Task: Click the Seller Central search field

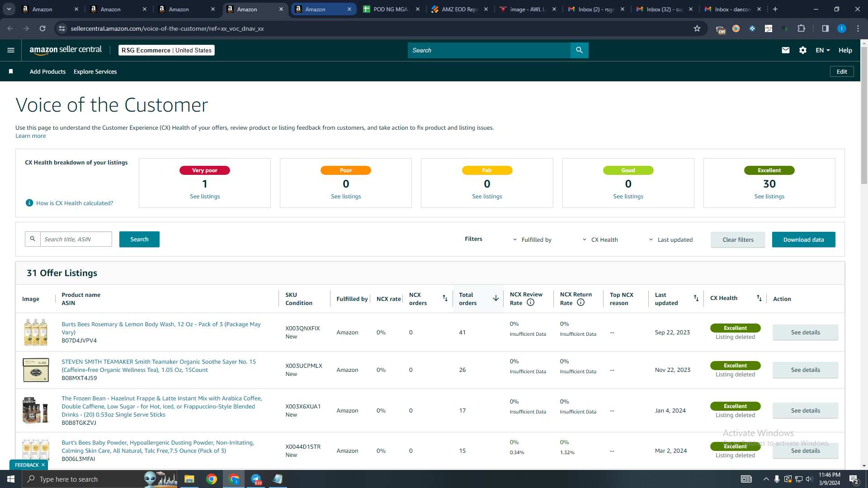Action: (x=489, y=50)
